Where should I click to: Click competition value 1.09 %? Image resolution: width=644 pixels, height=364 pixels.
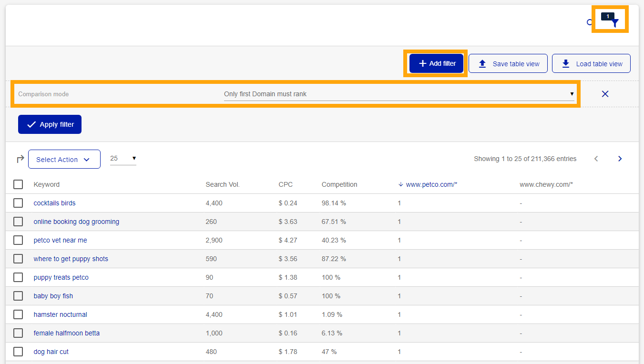click(x=332, y=314)
